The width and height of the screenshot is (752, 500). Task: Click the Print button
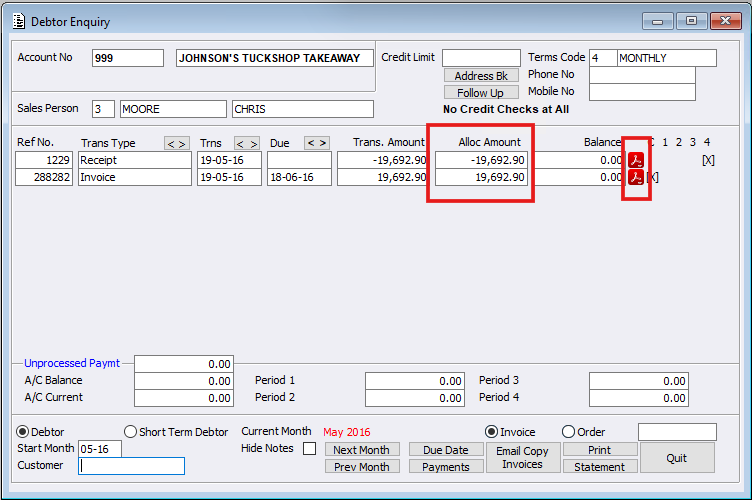(600, 450)
